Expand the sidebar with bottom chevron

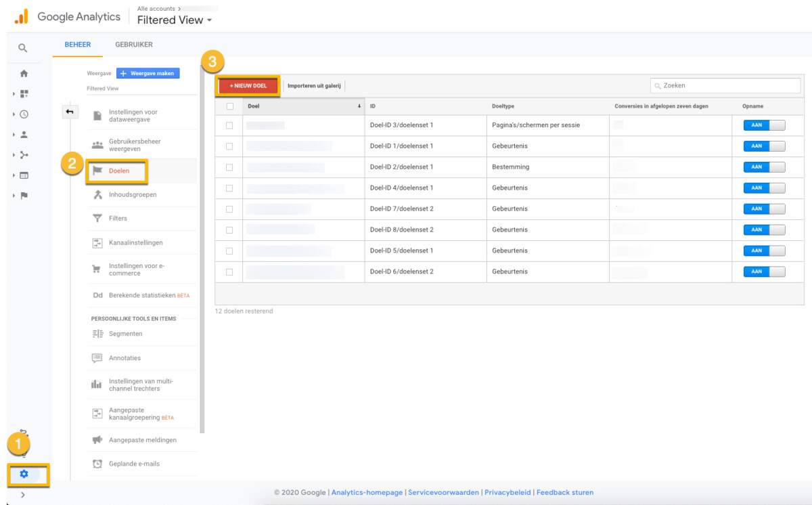tap(23, 495)
